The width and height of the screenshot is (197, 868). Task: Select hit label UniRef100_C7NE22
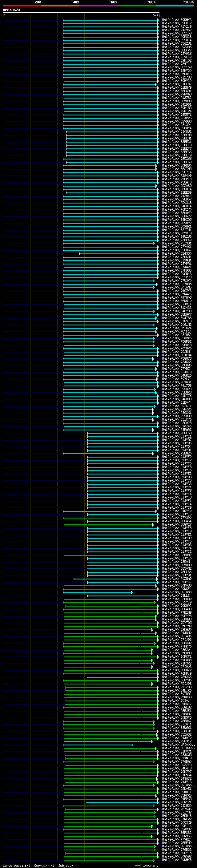176,819
